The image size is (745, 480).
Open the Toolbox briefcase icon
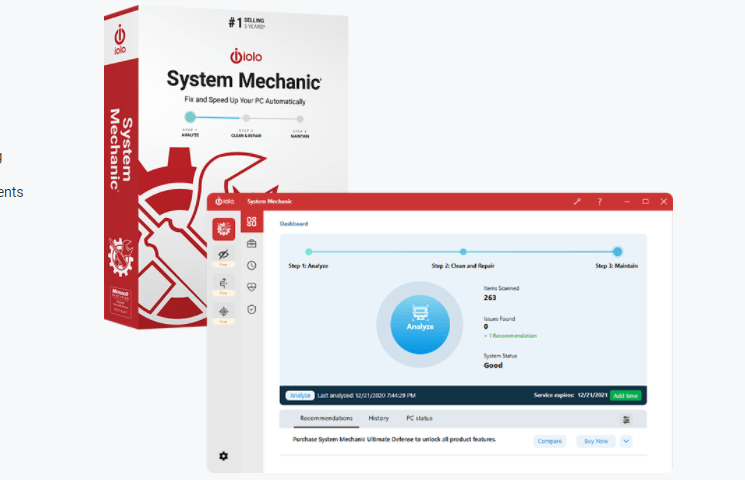coord(252,244)
